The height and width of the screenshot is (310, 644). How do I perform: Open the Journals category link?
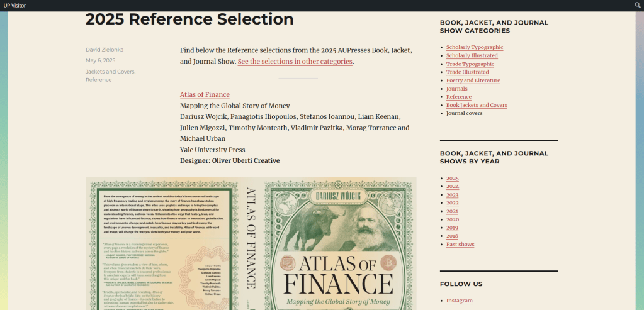pyautogui.click(x=456, y=89)
